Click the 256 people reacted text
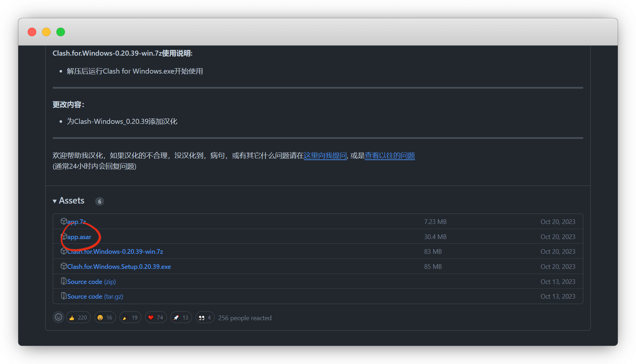Screen dimensions: 636x364 click(245, 318)
